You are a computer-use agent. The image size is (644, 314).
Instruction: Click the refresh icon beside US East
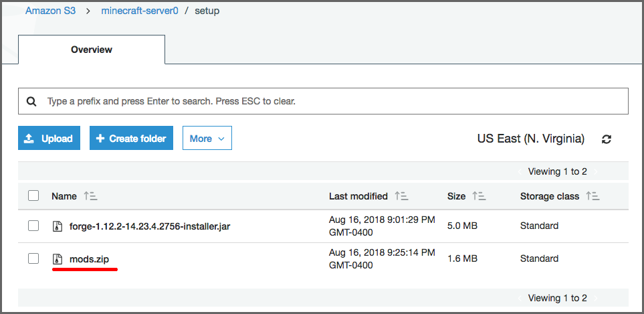[x=607, y=139]
